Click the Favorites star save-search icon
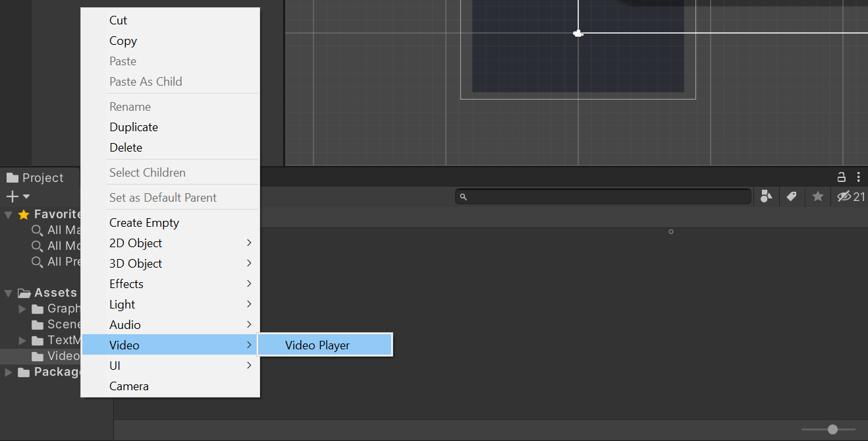The image size is (868, 441). click(818, 196)
